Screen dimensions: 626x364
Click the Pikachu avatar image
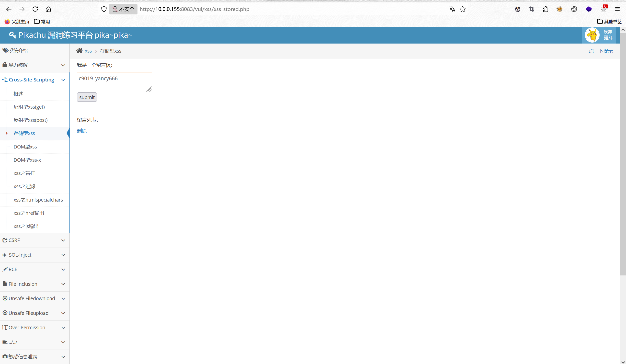point(592,35)
